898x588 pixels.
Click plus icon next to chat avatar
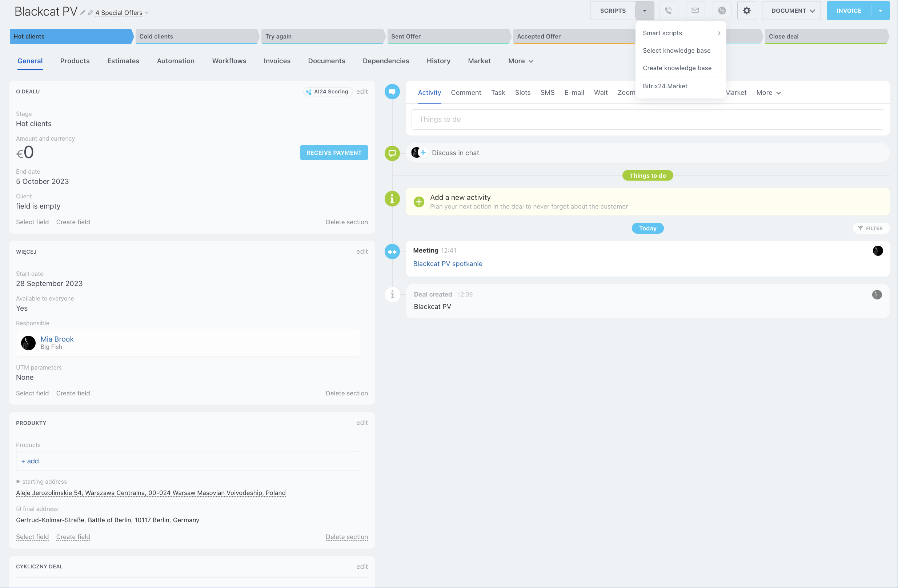pos(423,152)
